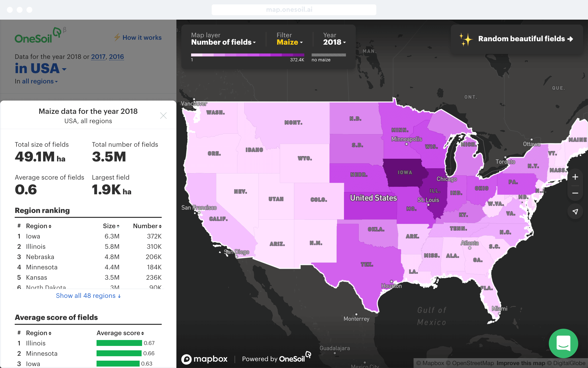Click the Pennsylvania state on the map
The image size is (588, 368).
click(513, 182)
